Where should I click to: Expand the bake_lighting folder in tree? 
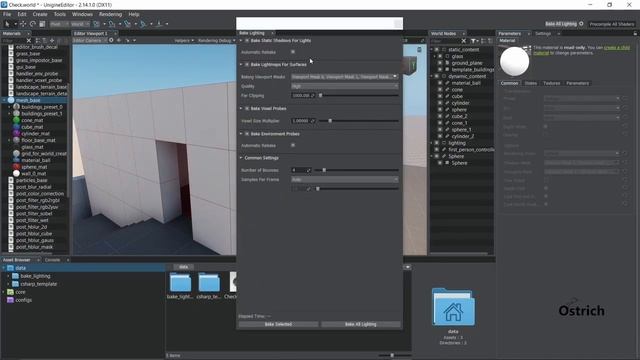9,276
